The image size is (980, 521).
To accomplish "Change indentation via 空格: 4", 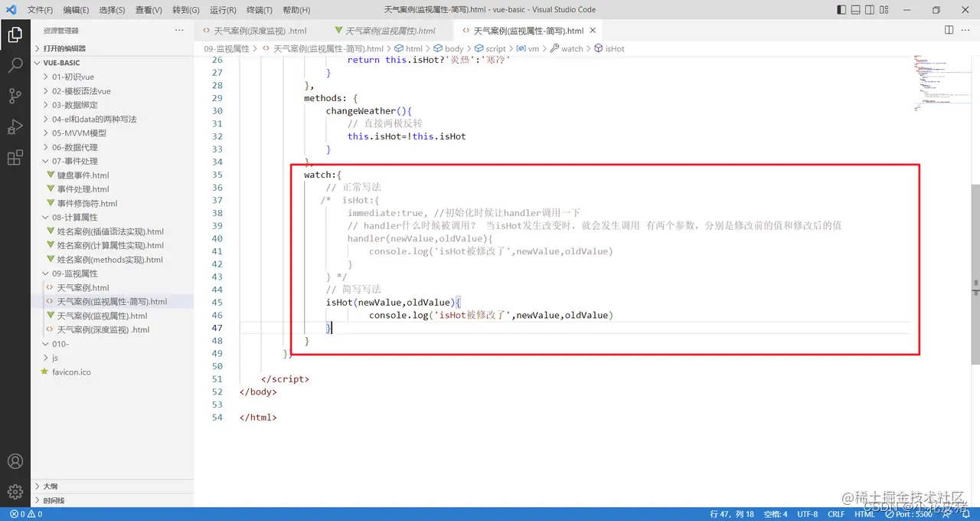I will pos(775,514).
